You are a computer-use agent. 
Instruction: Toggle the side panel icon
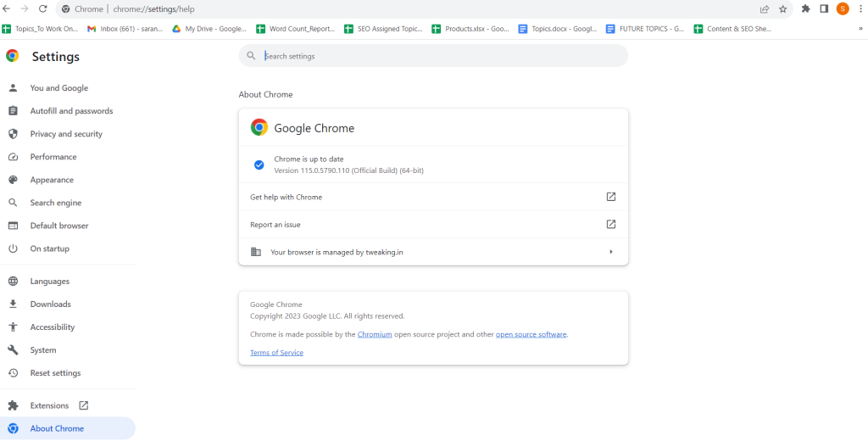click(x=824, y=8)
